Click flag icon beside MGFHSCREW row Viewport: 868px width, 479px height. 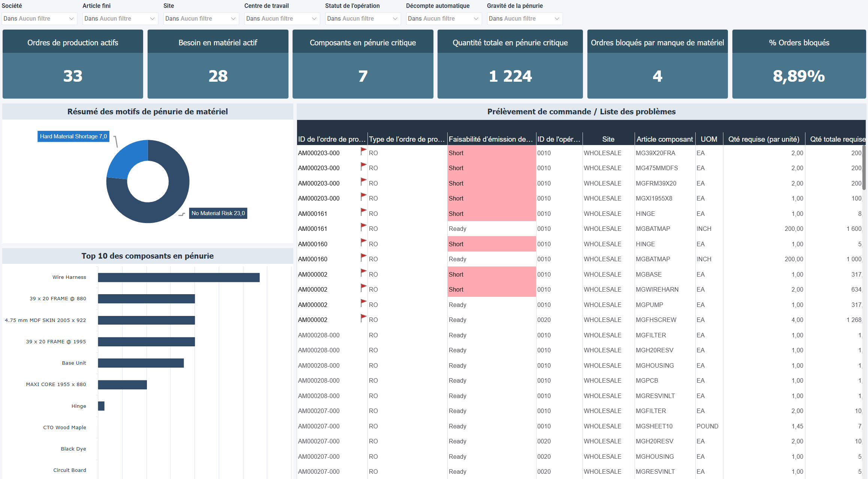(x=363, y=318)
